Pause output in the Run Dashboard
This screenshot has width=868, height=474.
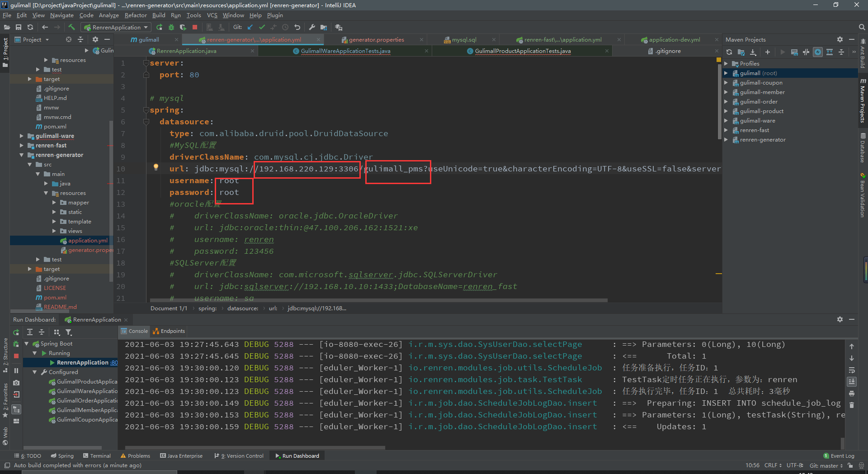(x=16, y=370)
